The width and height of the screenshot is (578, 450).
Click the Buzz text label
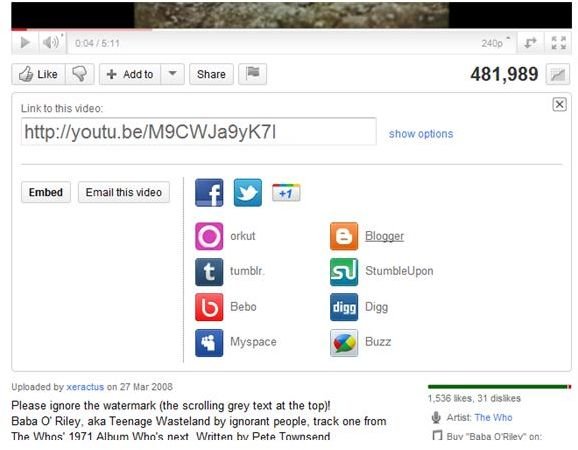pyautogui.click(x=378, y=342)
